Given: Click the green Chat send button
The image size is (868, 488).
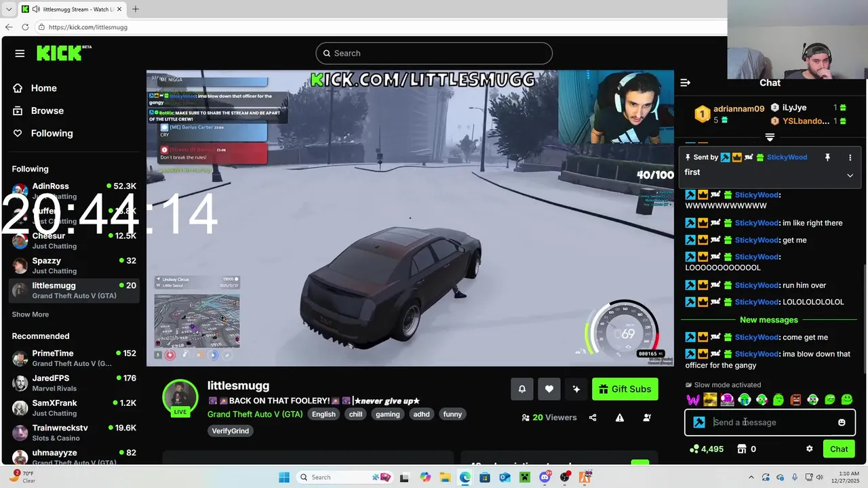Looking at the screenshot, I should (839, 449).
